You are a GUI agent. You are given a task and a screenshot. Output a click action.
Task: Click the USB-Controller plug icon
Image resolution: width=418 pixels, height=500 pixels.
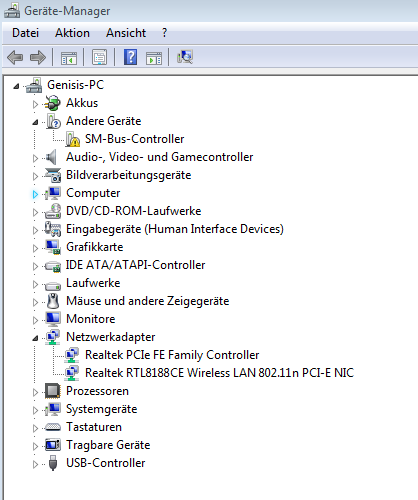pos(53,463)
